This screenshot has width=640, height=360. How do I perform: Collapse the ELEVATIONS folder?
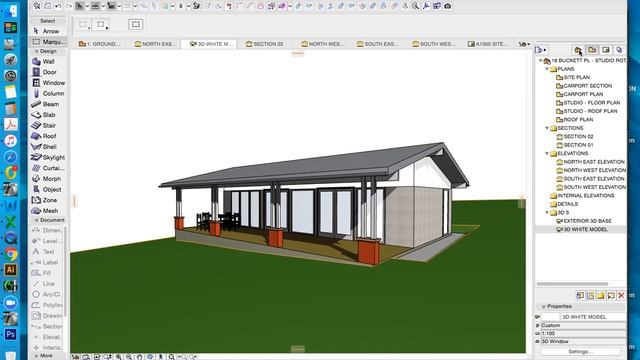pos(547,153)
